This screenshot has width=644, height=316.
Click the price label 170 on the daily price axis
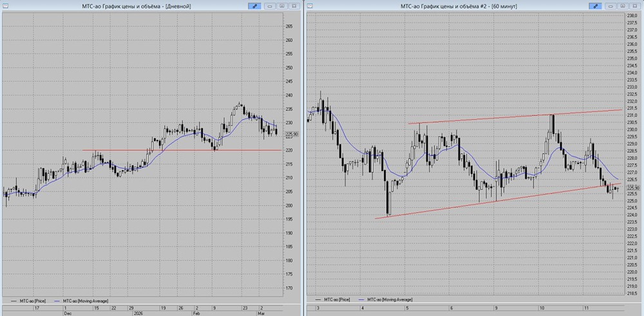[x=289, y=288]
